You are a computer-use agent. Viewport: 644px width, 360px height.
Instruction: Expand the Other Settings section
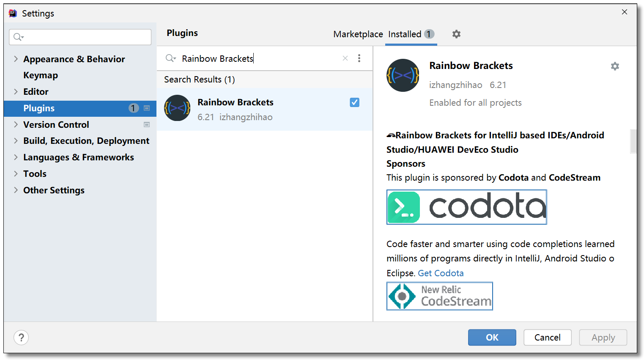point(16,190)
